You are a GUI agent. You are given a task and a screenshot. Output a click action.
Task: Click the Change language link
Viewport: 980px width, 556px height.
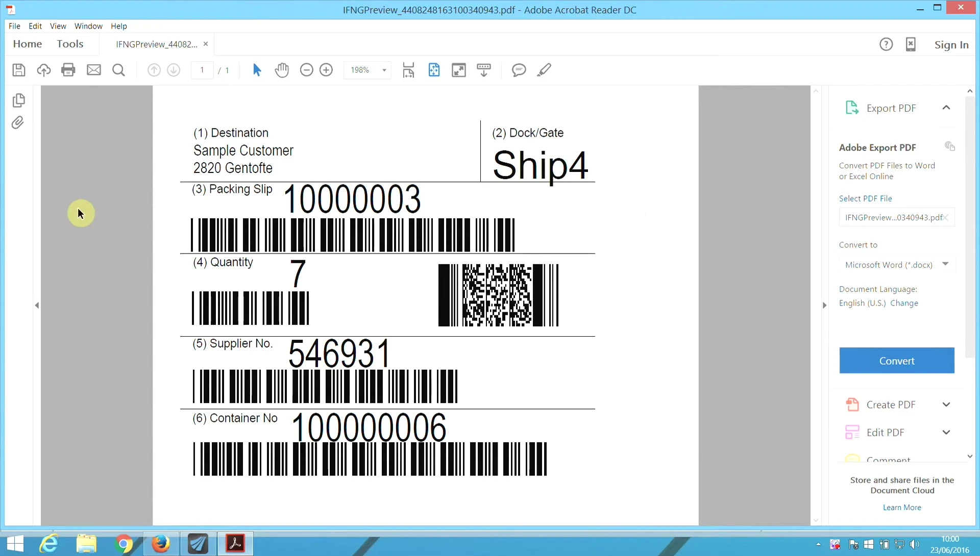click(x=904, y=303)
